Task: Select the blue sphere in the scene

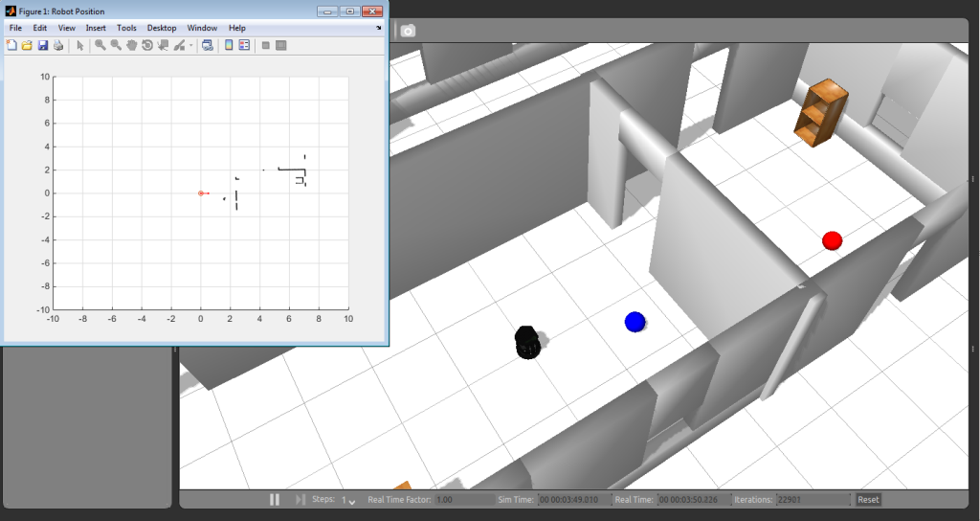Action: click(635, 322)
